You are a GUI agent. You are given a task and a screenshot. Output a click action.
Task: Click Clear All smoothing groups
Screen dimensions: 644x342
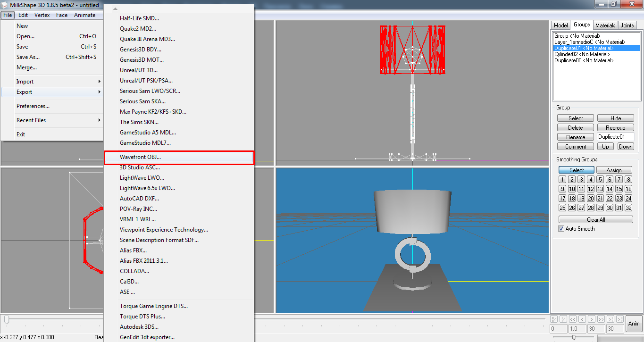tap(595, 219)
